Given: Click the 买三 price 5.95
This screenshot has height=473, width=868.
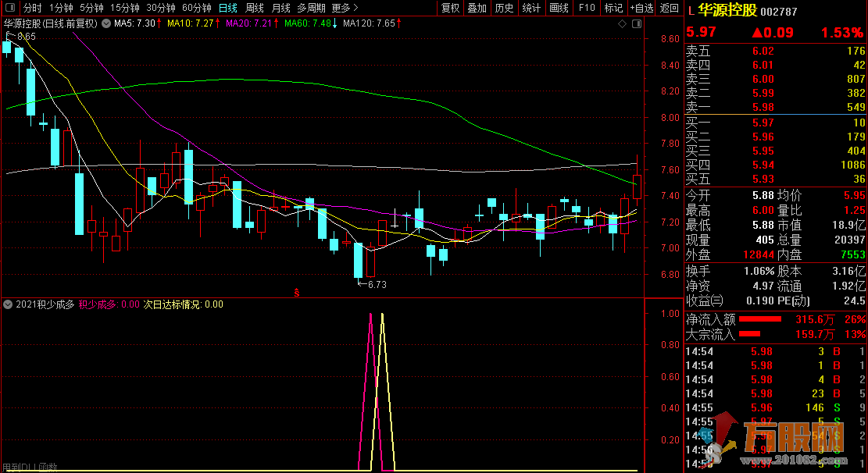Looking at the screenshot, I should tap(763, 151).
